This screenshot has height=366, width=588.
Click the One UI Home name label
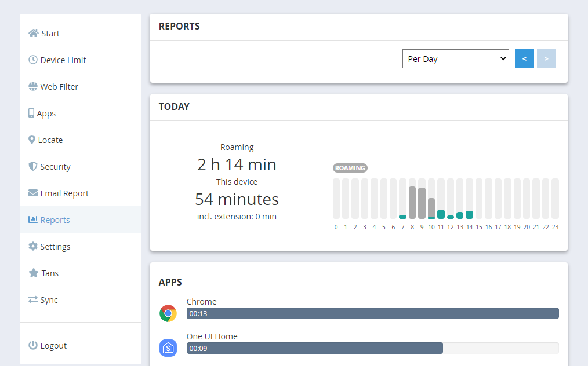pyautogui.click(x=212, y=336)
